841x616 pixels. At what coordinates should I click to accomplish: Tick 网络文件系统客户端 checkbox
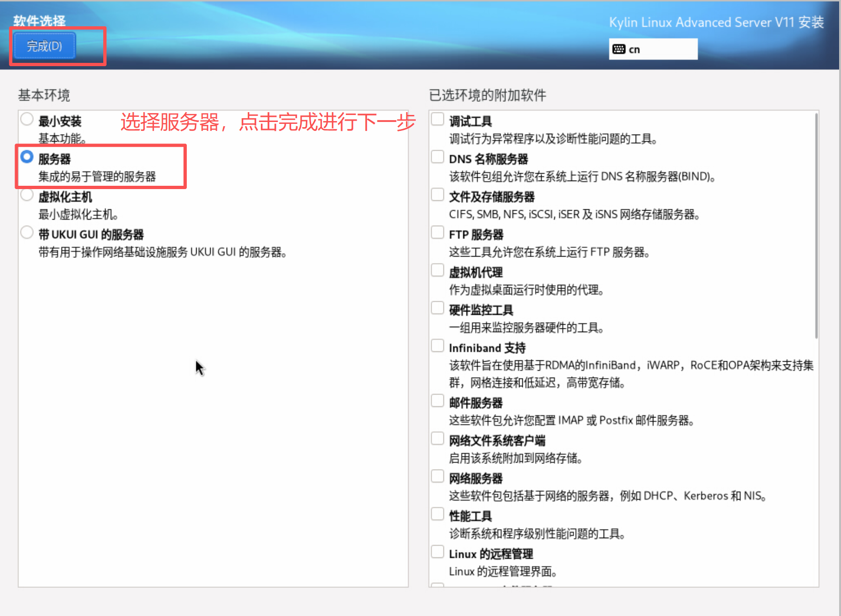437,439
